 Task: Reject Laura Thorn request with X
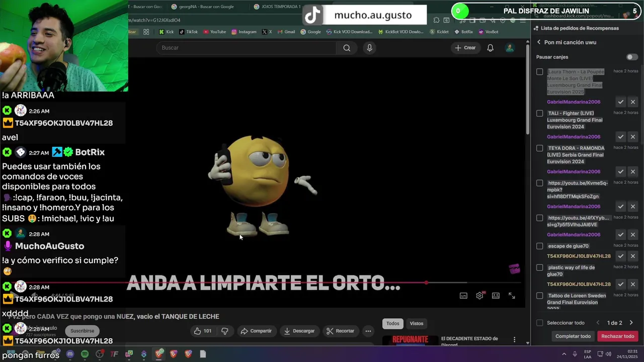pyautogui.click(x=633, y=102)
